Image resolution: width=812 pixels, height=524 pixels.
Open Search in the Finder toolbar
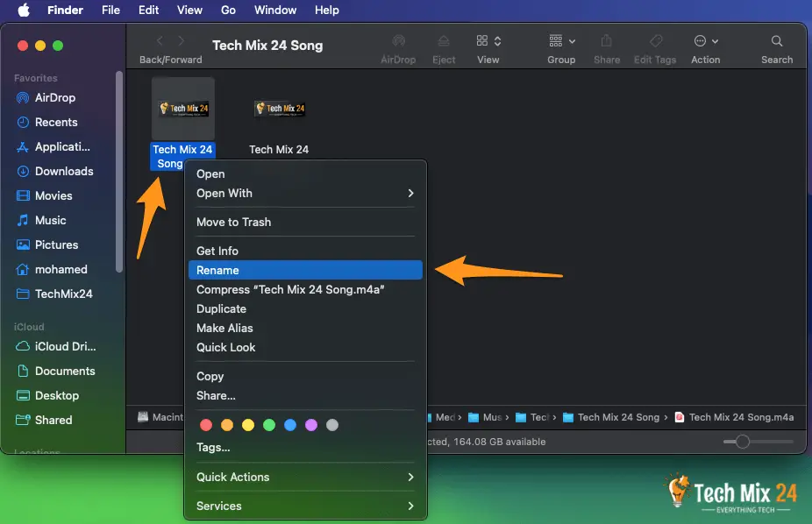tap(777, 41)
